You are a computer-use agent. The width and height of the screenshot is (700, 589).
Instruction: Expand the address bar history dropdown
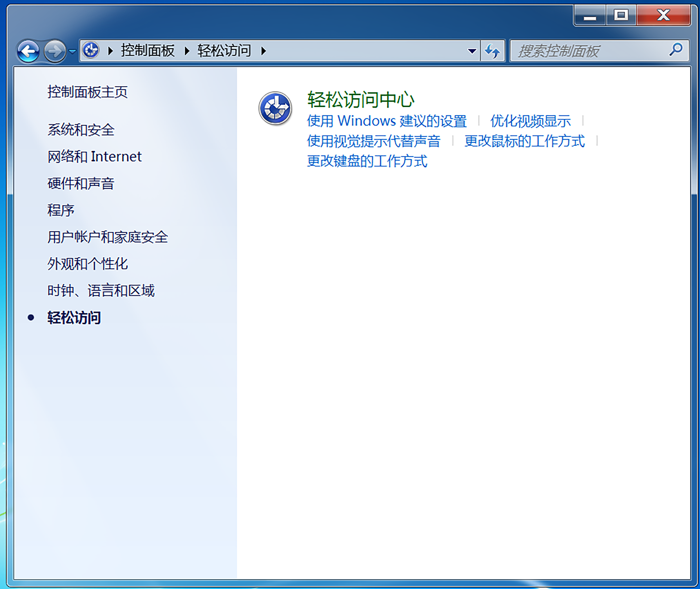tap(472, 51)
